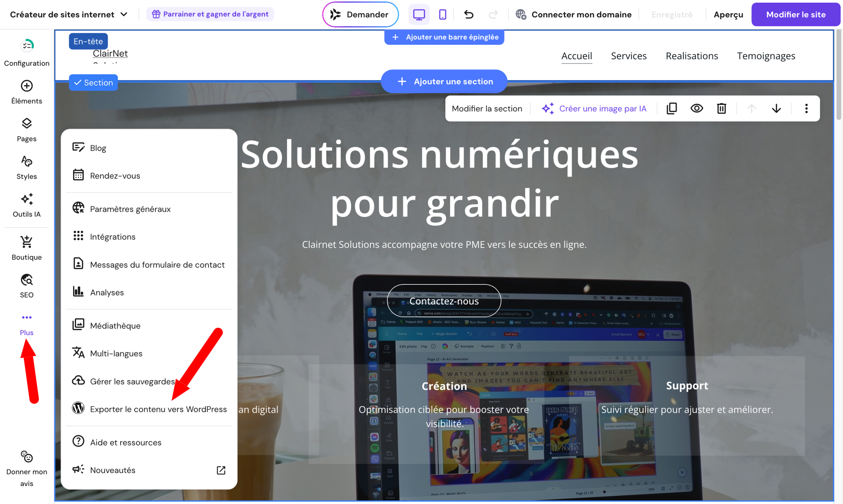Open the Configuration panel
Screen dimensions: 843x504
[x=26, y=53]
